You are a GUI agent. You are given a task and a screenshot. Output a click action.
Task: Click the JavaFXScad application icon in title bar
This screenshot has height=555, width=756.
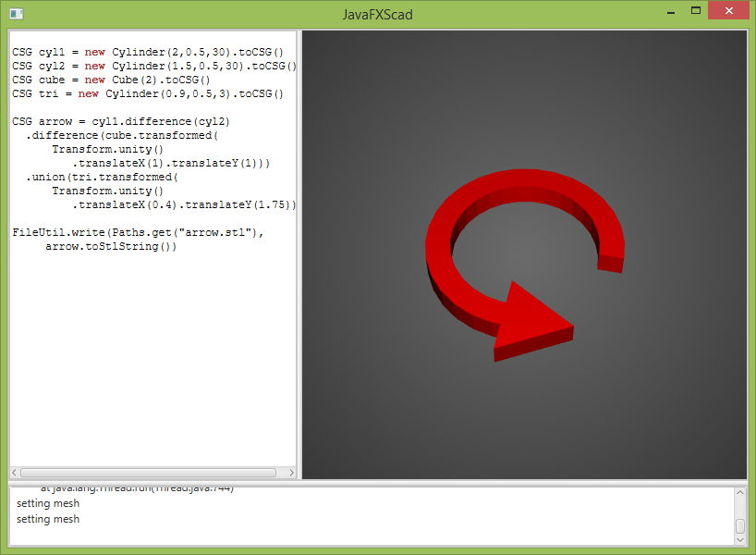(15, 13)
